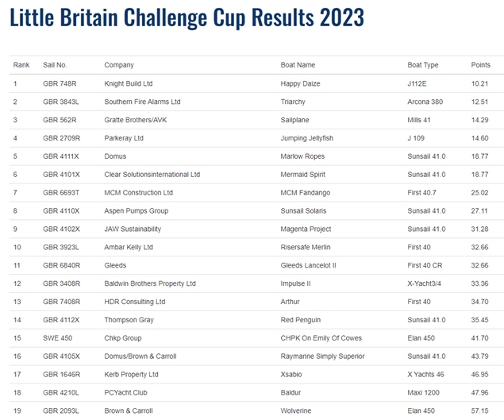Select the MCM Construction Ltd row
Screen dimensions: 504x420
click(x=256, y=193)
